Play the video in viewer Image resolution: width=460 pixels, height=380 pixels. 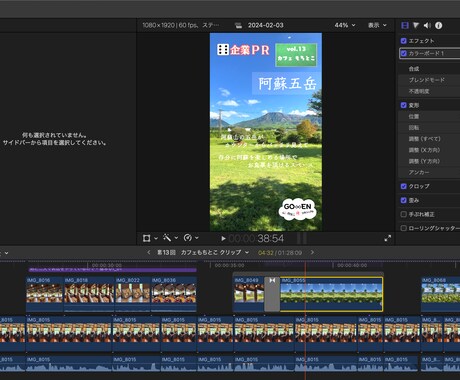223,239
